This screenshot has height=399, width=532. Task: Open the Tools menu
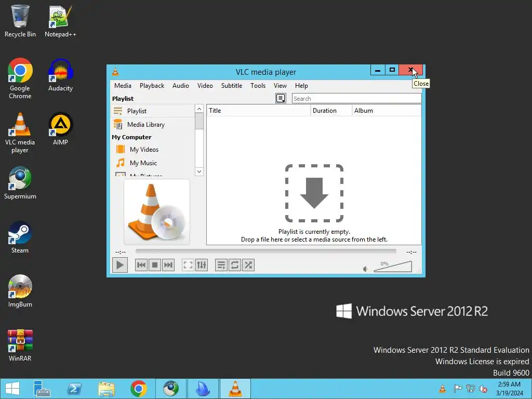pos(258,86)
